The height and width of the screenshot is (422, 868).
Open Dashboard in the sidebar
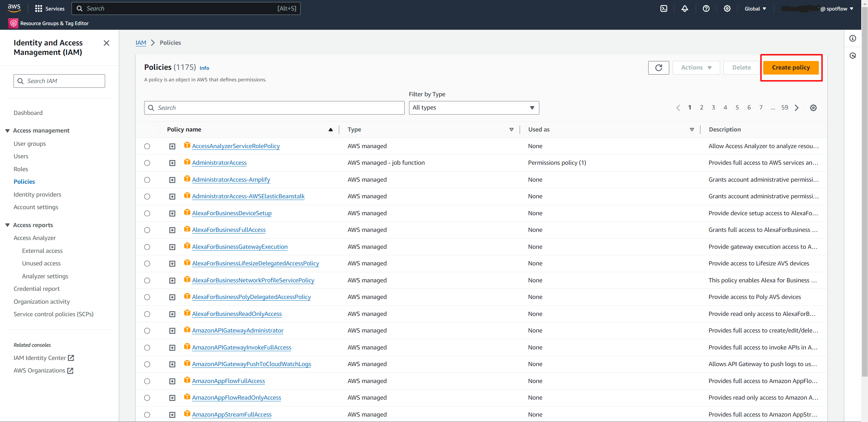[x=28, y=113]
